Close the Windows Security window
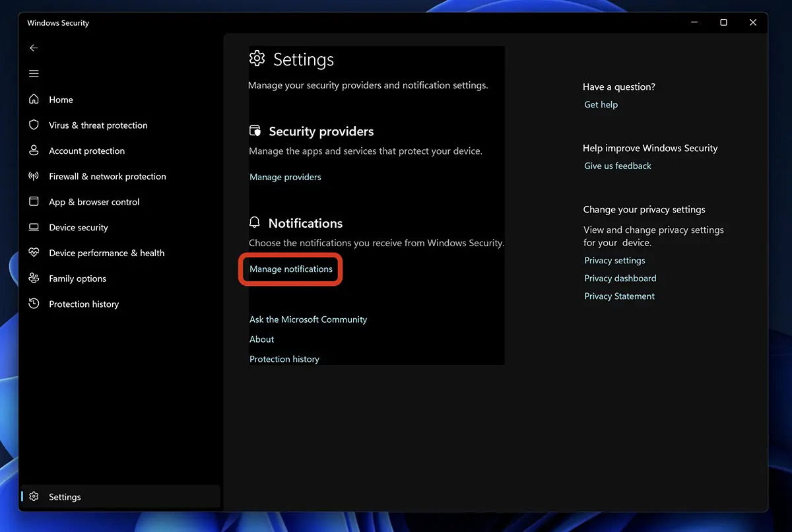 point(753,22)
